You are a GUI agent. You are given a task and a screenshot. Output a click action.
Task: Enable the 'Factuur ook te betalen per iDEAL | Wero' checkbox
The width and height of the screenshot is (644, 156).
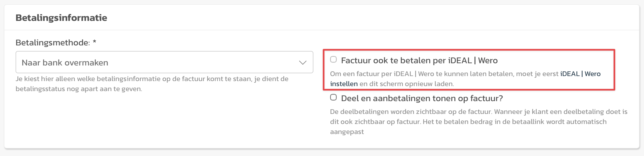coord(333,59)
